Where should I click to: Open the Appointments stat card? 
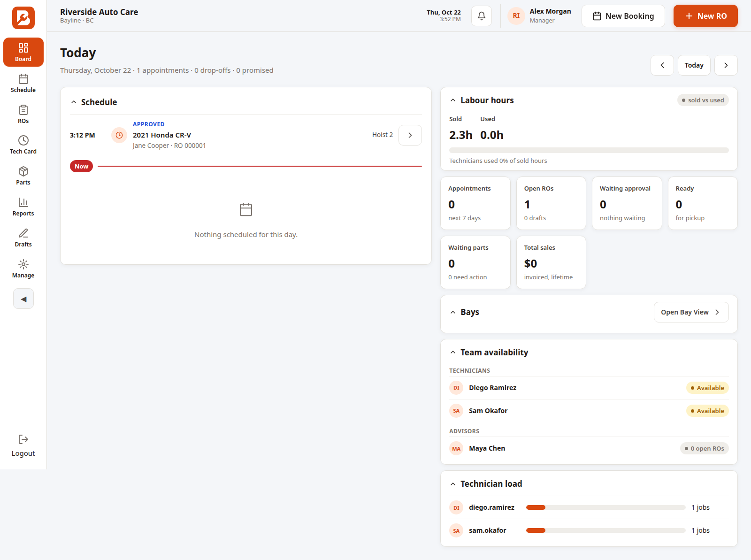pos(475,203)
